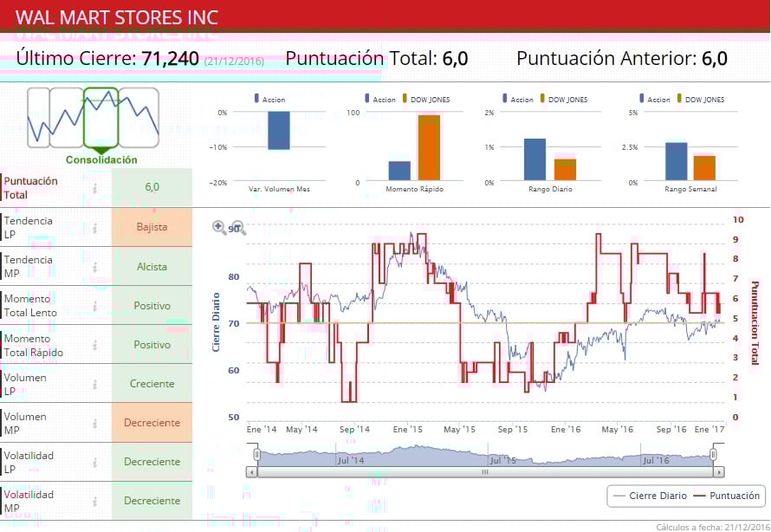Click the WAL MART STORES INC title

point(117,17)
